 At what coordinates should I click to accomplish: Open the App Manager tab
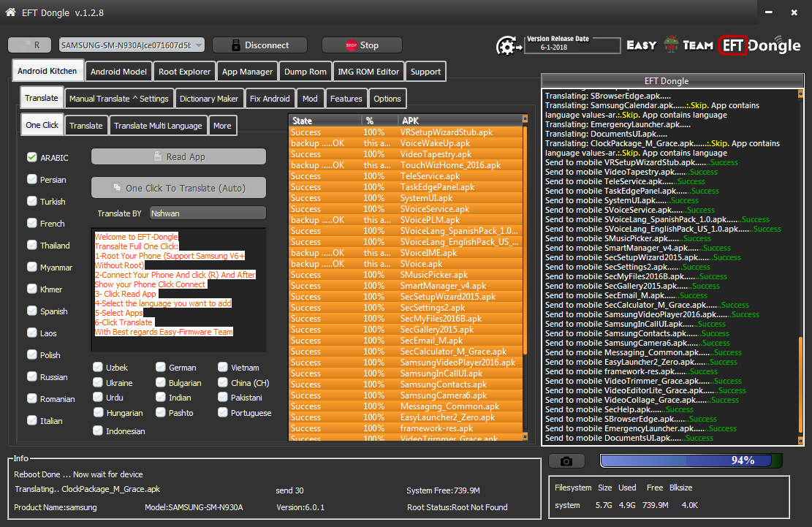[x=247, y=72]
